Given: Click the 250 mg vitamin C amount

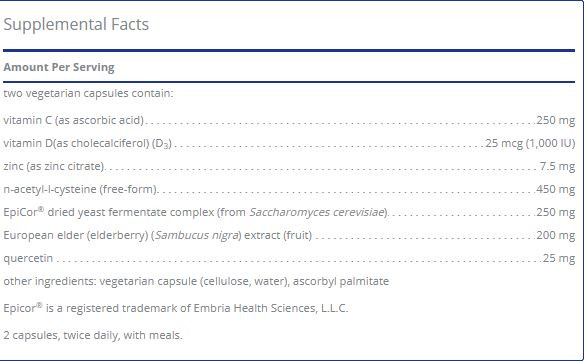Looking at the screenshot, I should click(556, 120).
